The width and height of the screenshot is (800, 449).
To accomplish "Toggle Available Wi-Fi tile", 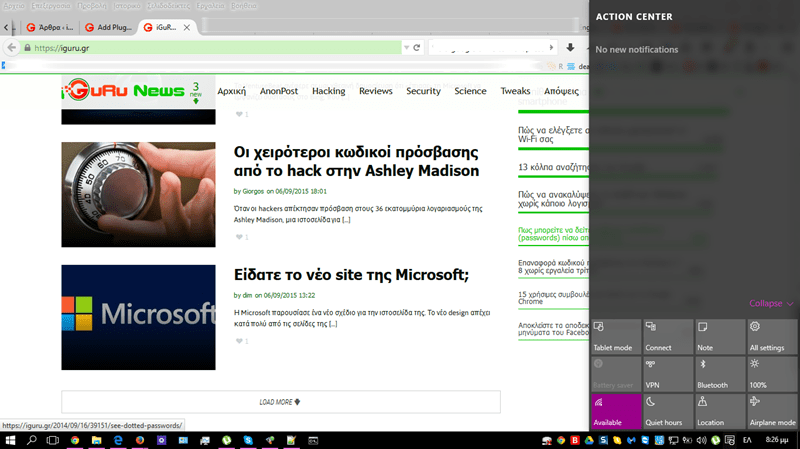I will (616, 411).
